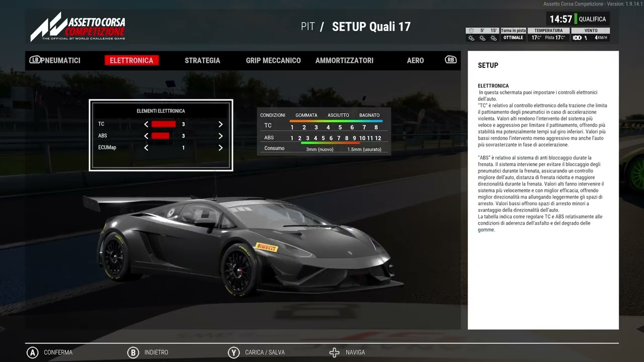This screenshot has width=644, height=362.
Task: Click the ECUMap row label
Action: 107,148
